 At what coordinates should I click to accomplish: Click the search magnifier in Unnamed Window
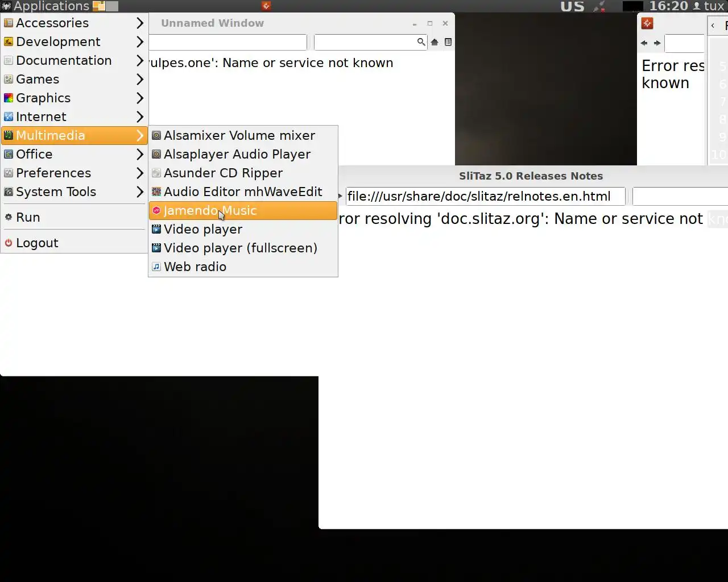pyautogui.click(x=421, y=42)
